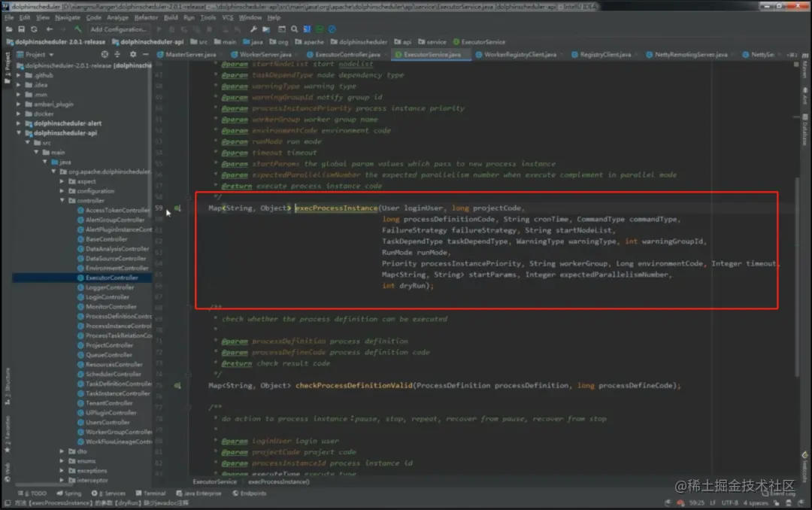
Task: Collapse the dolphinscheduler-api module
Action: tap(19, 132)
